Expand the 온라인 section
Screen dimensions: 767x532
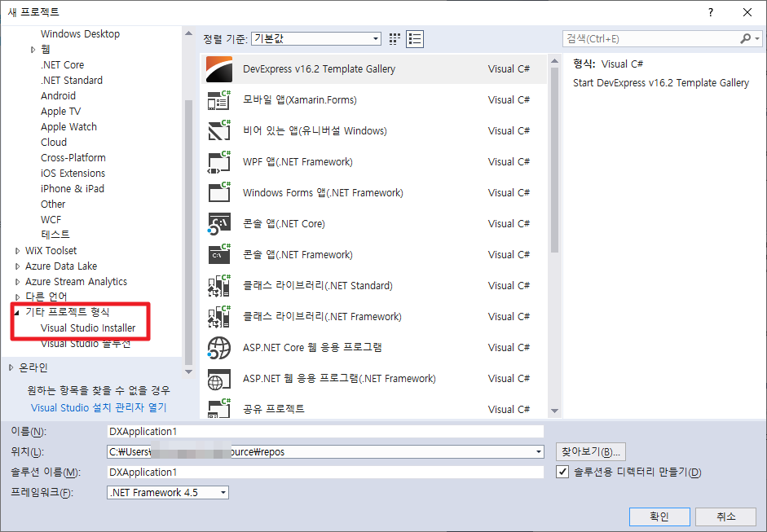tap(11, 367)
